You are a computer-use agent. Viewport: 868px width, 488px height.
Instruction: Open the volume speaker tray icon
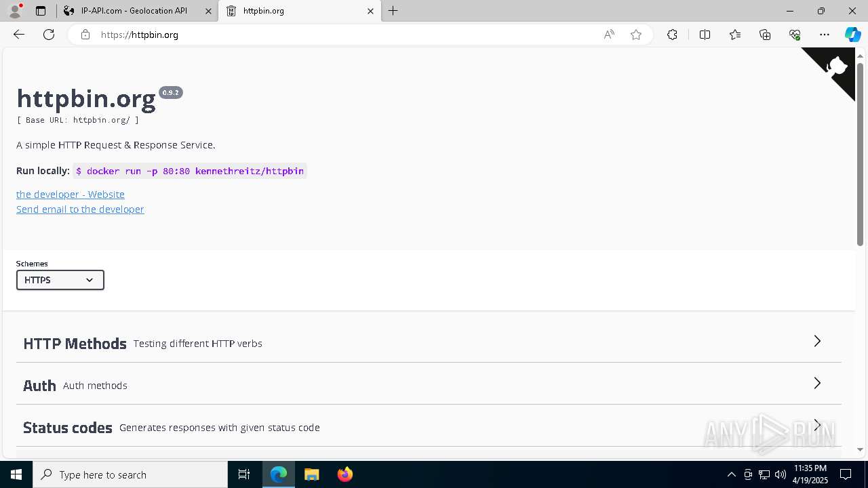click(781, 474)
